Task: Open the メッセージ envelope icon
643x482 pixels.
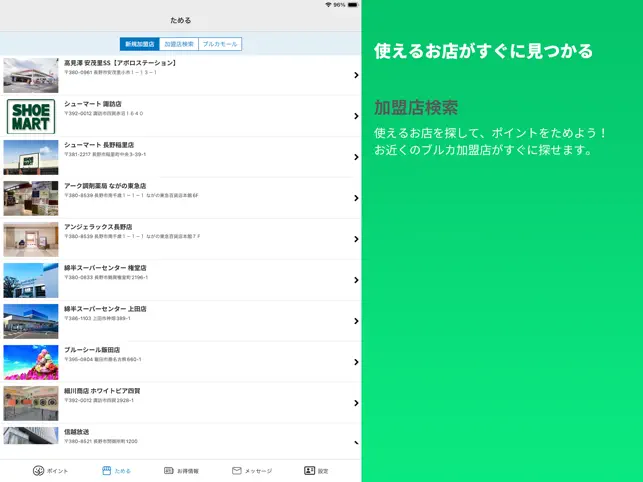Action: click(237, 471)
